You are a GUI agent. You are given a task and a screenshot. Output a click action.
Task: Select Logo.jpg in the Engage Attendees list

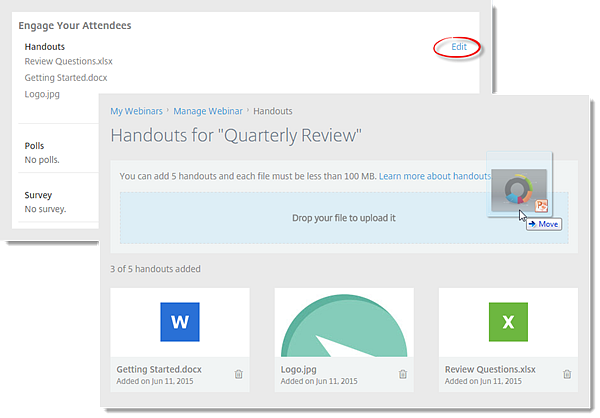click(x=44, y=94)
